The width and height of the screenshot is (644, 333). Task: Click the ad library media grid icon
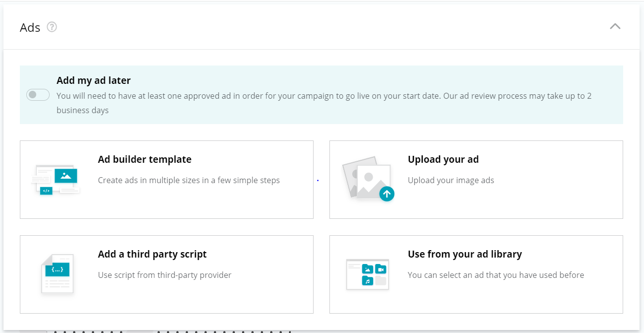click(x=368, y=274)
